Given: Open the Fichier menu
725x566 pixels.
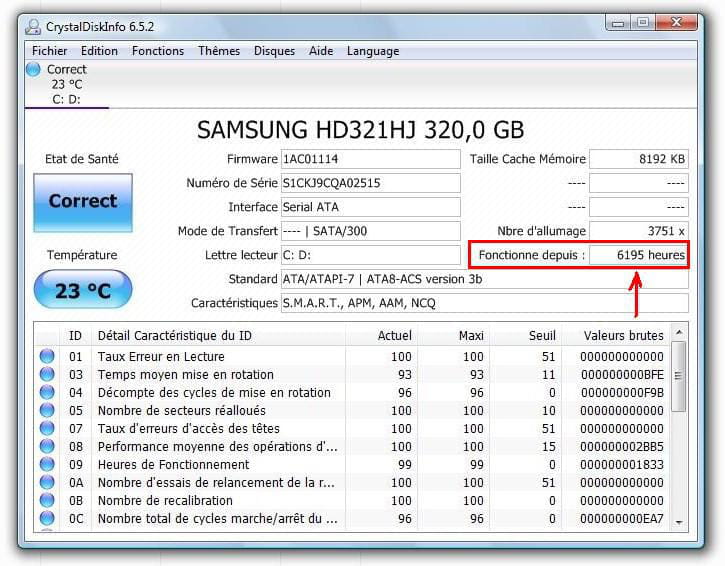Looking at the screenshot, I should [49, 51].
